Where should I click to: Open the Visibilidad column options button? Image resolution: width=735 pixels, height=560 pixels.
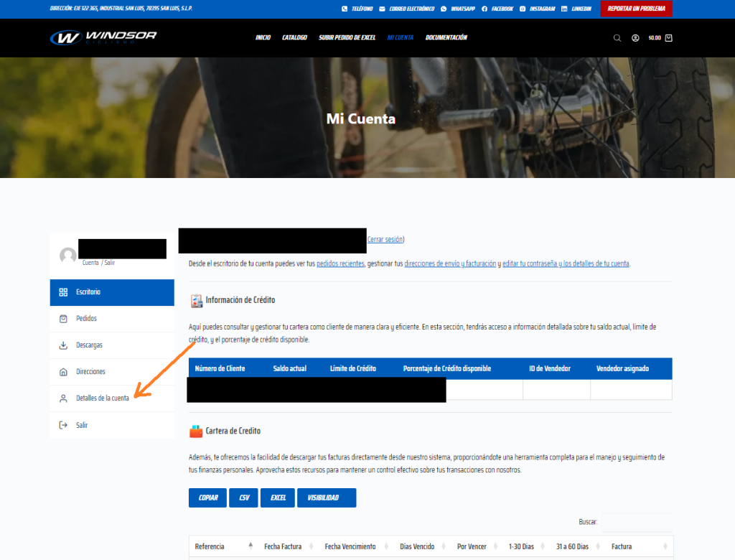click(x=326, y=498)
